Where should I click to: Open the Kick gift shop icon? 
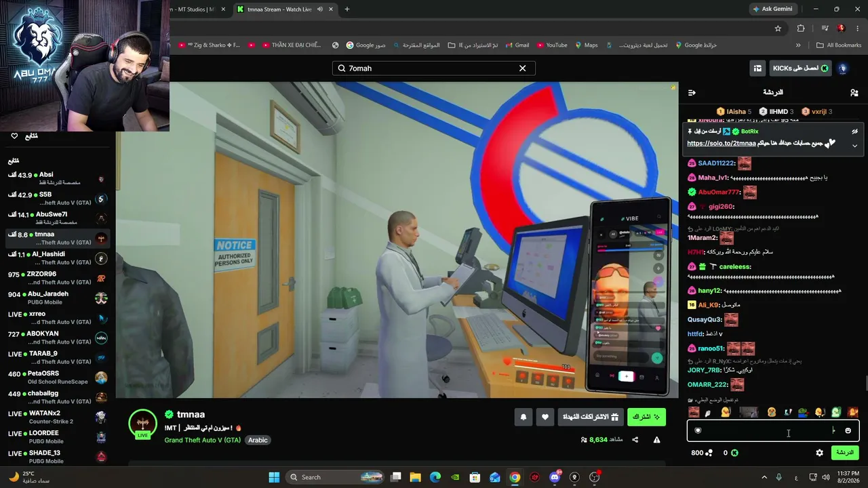coord(757,68)
